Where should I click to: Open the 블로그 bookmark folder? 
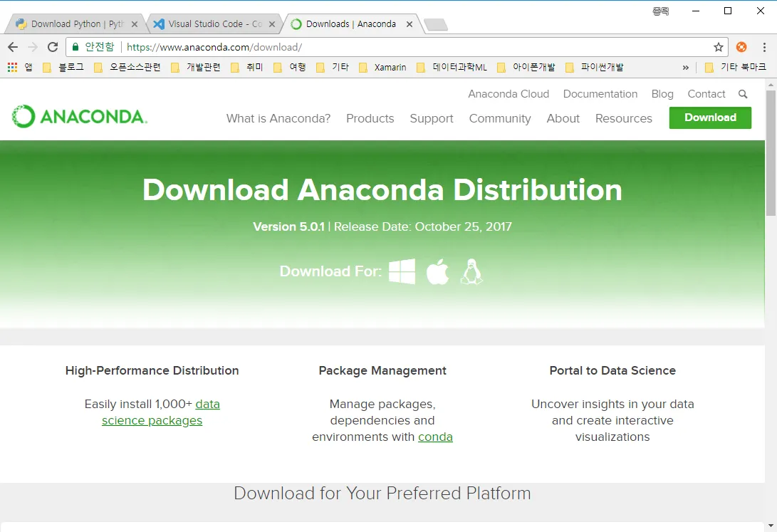tap(63, 67)
